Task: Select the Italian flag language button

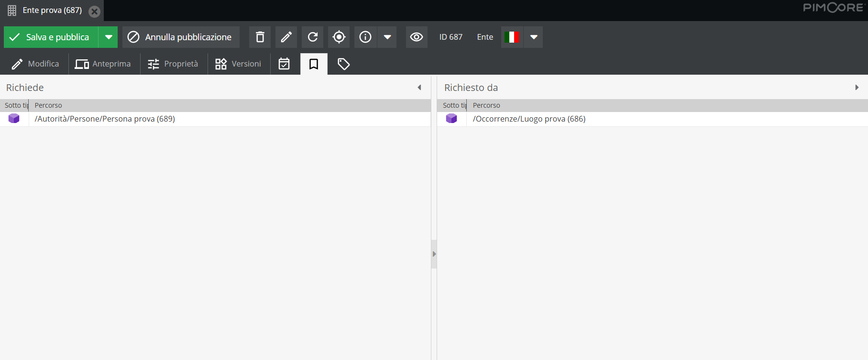Action: pyautogui.click(x=512, y=37)
